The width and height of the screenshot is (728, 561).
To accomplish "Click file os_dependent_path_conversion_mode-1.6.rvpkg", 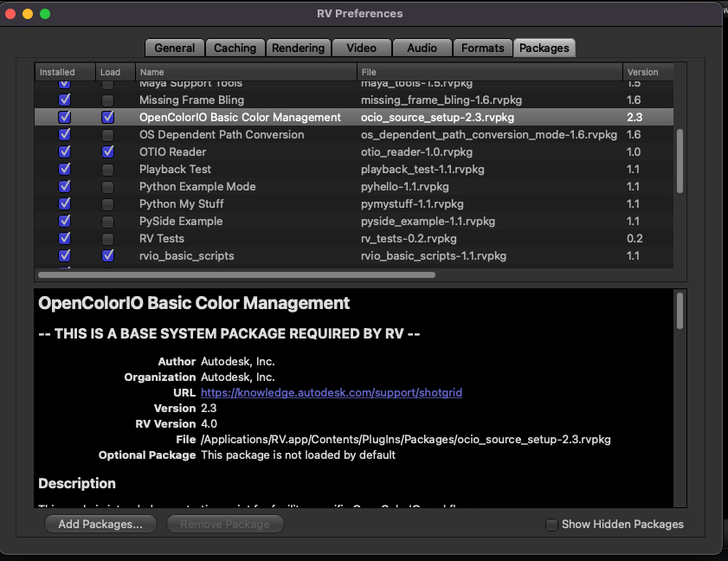I will pyautogui.click(x=489, y=135).
